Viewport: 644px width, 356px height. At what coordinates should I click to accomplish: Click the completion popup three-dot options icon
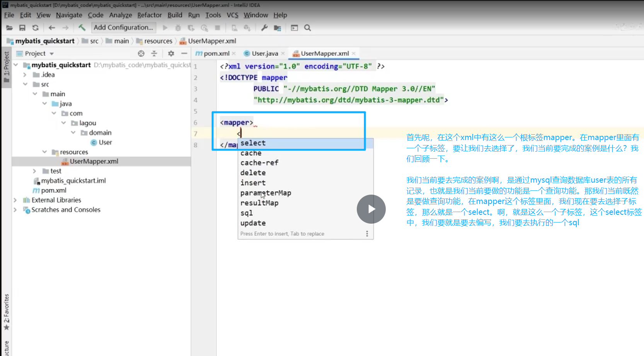click(367, 234)
